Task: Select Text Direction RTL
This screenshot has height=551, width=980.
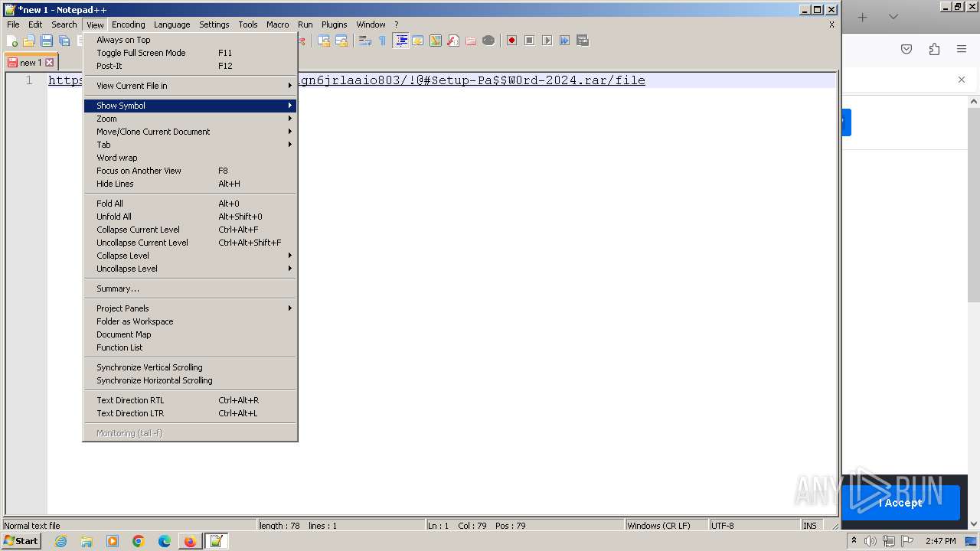Action: pyautogui.click(x=190, y=400)
